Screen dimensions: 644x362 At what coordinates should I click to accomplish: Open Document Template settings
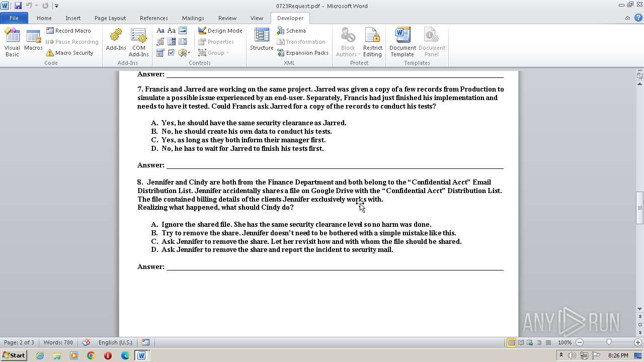(402, 42)
